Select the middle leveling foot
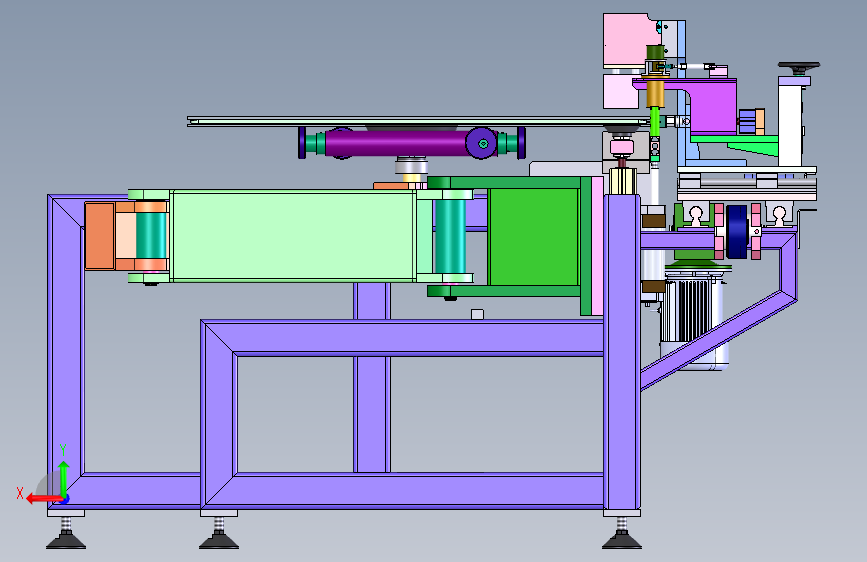 (x=219, y=533)
